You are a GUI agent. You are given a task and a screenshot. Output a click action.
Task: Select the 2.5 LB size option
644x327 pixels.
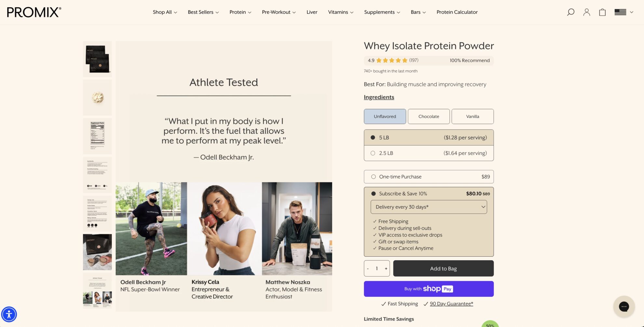pyautogui.click(x=429, y=153)
